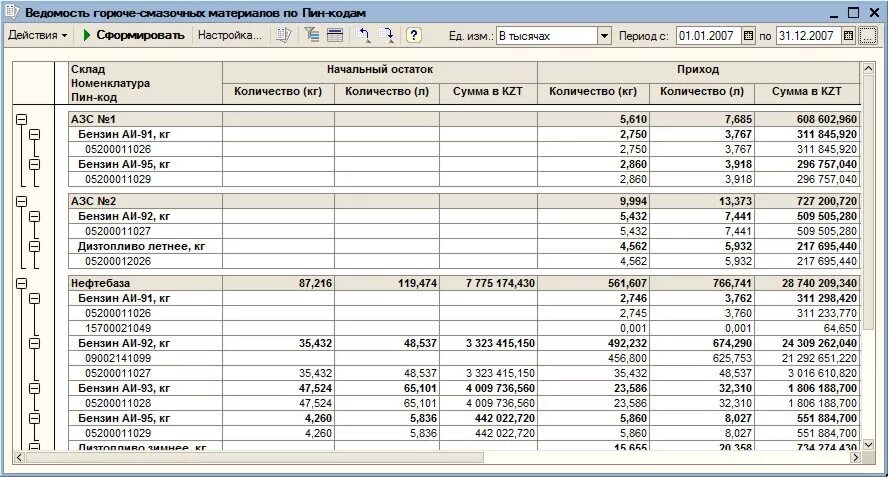The image size is (888, 477).
Task: Click the vertical scrollbar thumb
Action: point(868,202)
